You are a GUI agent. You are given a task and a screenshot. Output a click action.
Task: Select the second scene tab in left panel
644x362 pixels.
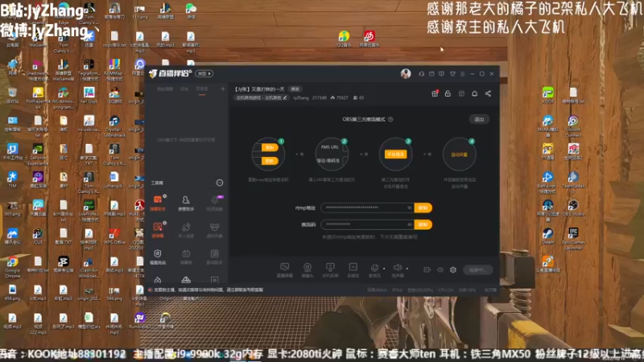click(x=184, y=89)
